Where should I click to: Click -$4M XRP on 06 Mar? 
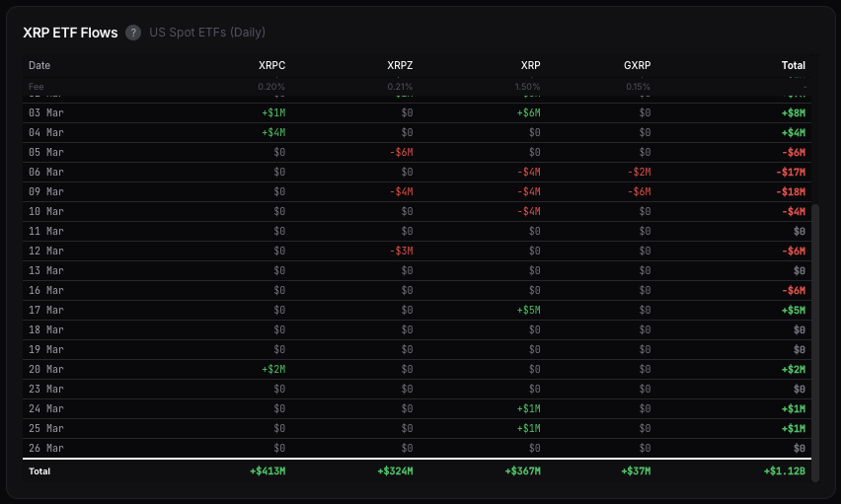coord(529,173)
